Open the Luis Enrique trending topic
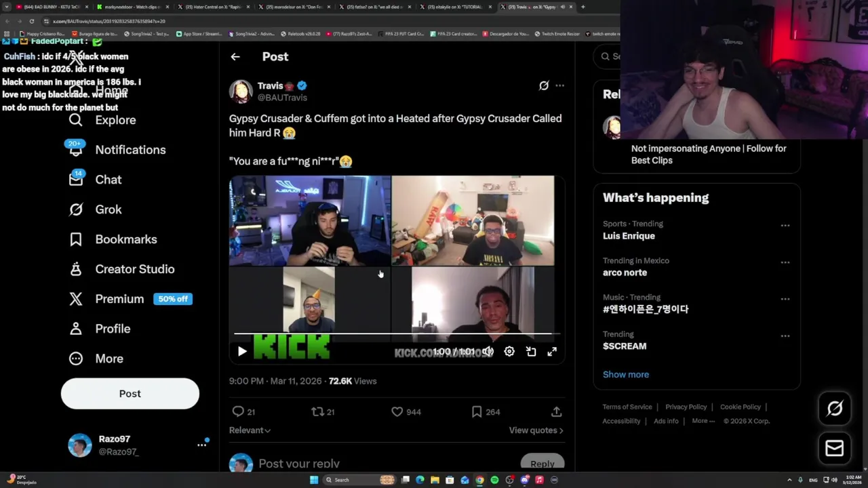868x488 pixels. click(629, 236)
